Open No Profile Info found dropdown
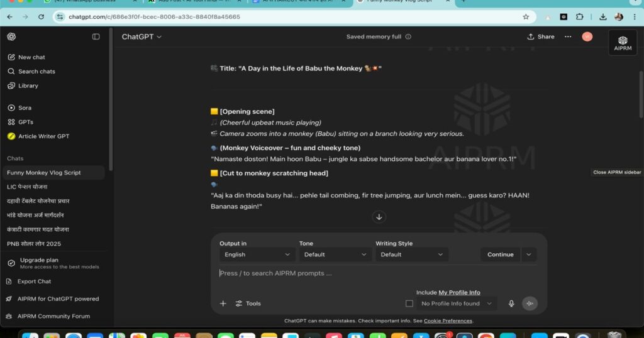 pyautogui.click(x=457, y=303)
